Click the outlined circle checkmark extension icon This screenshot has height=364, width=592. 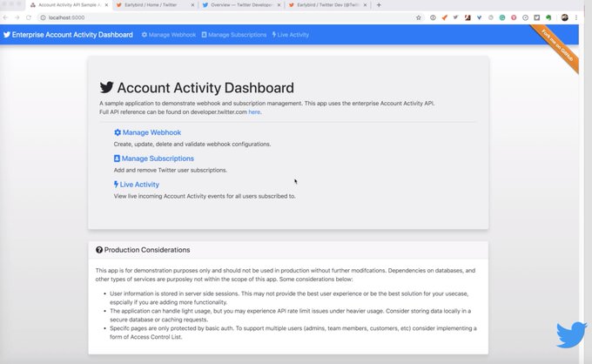tap(525, 17)
